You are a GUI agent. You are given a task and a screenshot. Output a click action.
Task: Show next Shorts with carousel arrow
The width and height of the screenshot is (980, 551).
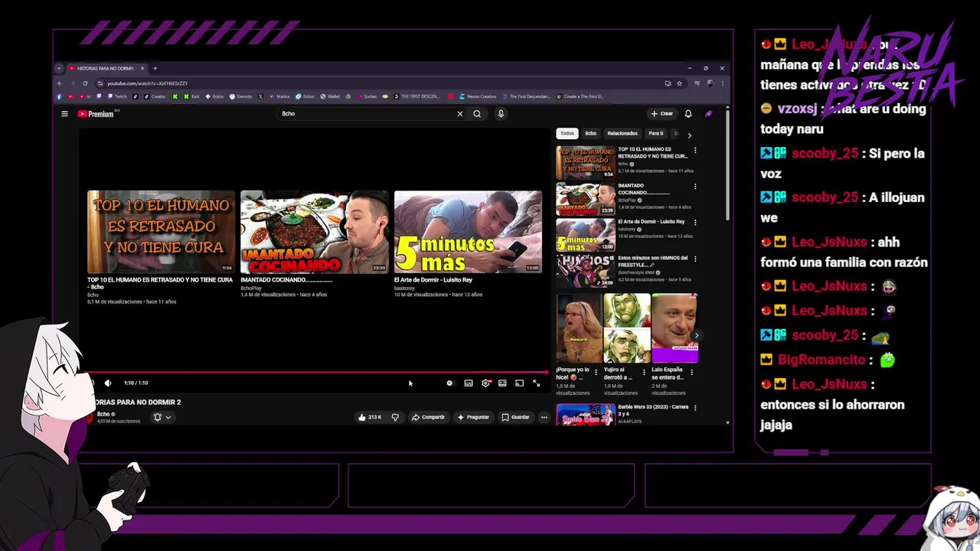[696, 335]
